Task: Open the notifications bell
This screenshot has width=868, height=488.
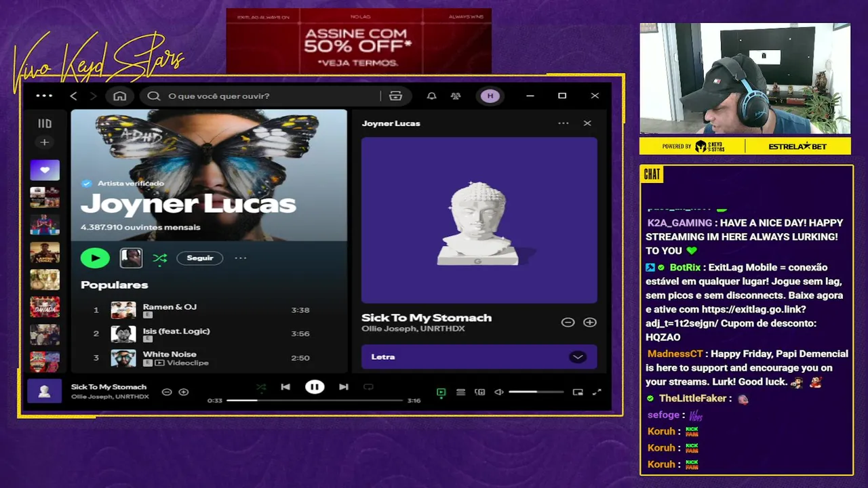Action: tap(431, 96)
